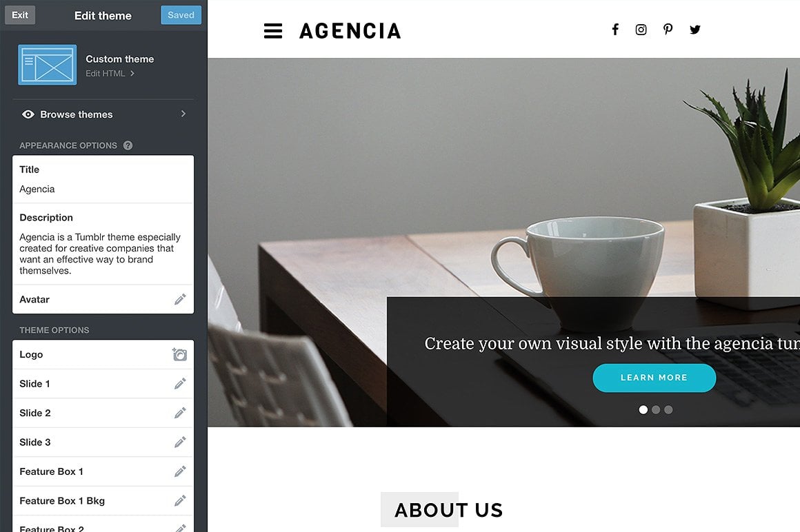Viewport: 800px width, 532px height.
Task: Click the camera icon beside Logo
Action: [x=179, y=354]
